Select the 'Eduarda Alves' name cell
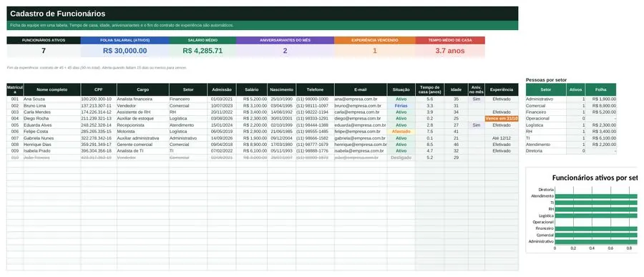The width and height of the screenshot is (644, 277). [52, 125]
